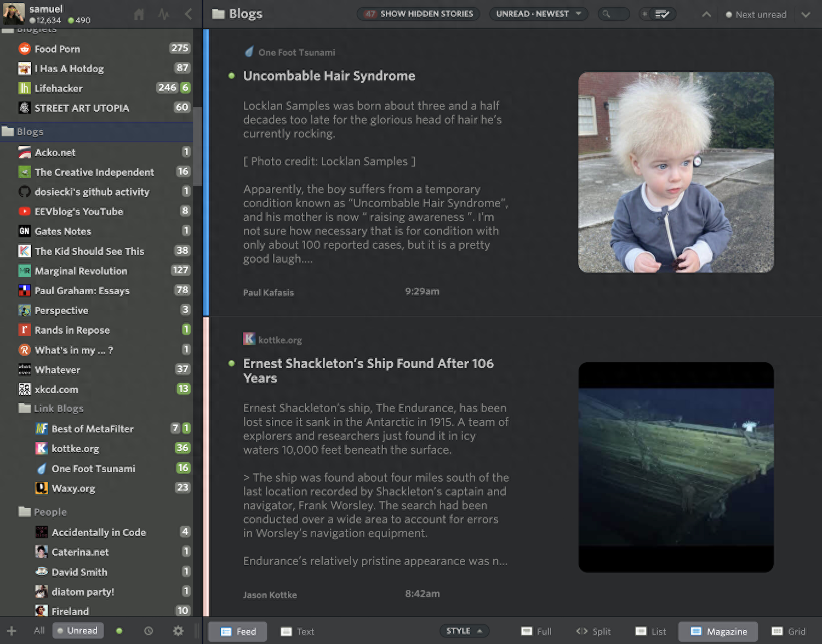Select the All stories filter
This screenshot has height=644, width=822.
tap(39, 631)
